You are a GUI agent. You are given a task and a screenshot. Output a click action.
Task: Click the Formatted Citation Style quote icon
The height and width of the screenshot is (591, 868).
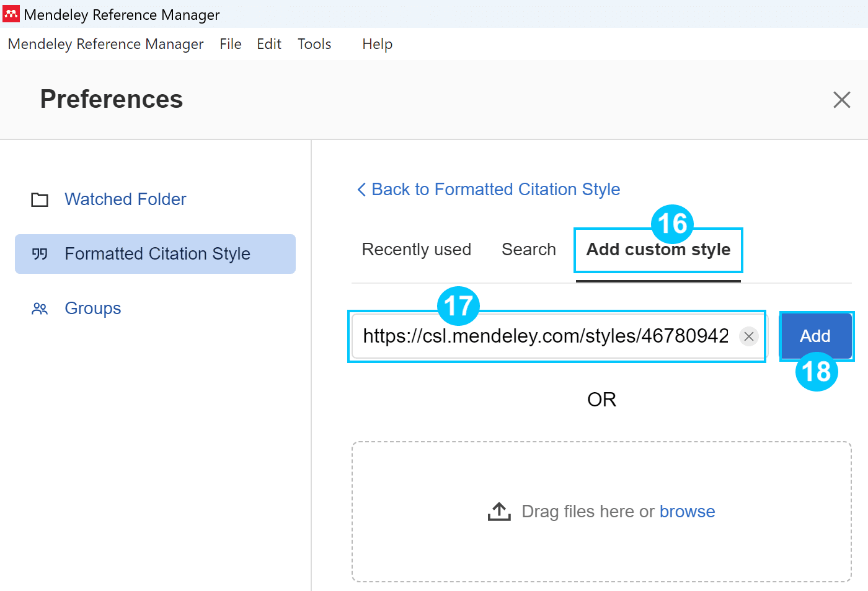click(x=40, y=254)
